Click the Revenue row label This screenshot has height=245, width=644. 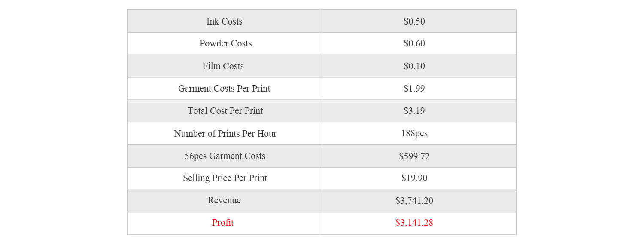[x=224, y=200]
